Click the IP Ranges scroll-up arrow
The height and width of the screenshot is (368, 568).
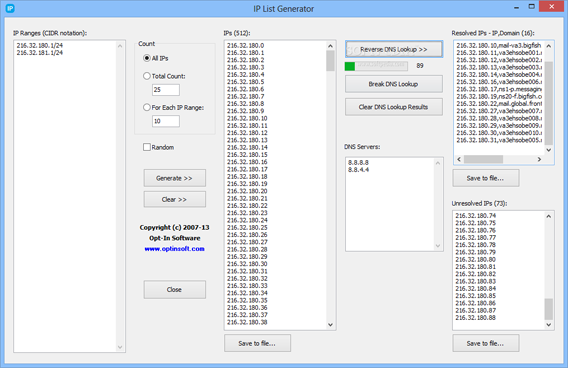pyautogui.click(x=120, y=46)
